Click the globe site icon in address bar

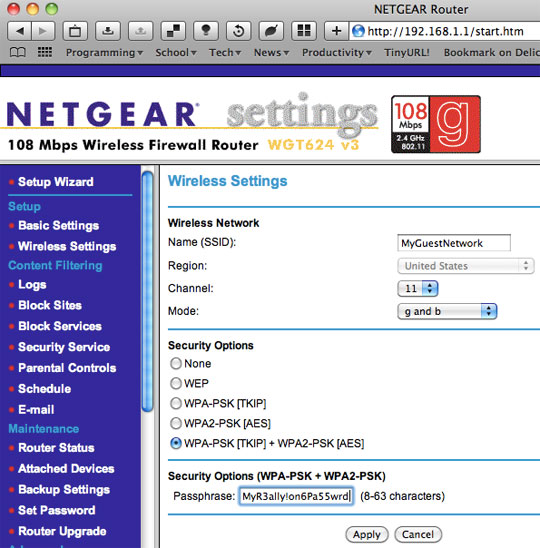pyautogui.click(x=358, y=31)
